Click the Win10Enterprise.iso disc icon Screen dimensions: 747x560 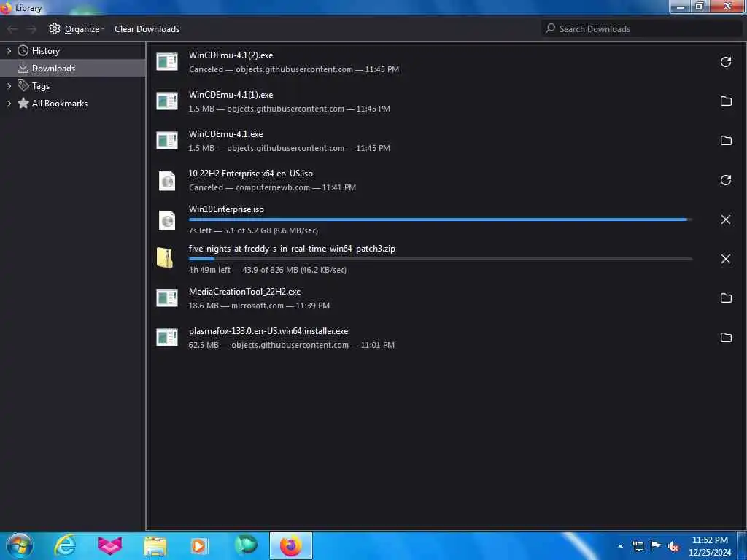click(x=167, y=220)
